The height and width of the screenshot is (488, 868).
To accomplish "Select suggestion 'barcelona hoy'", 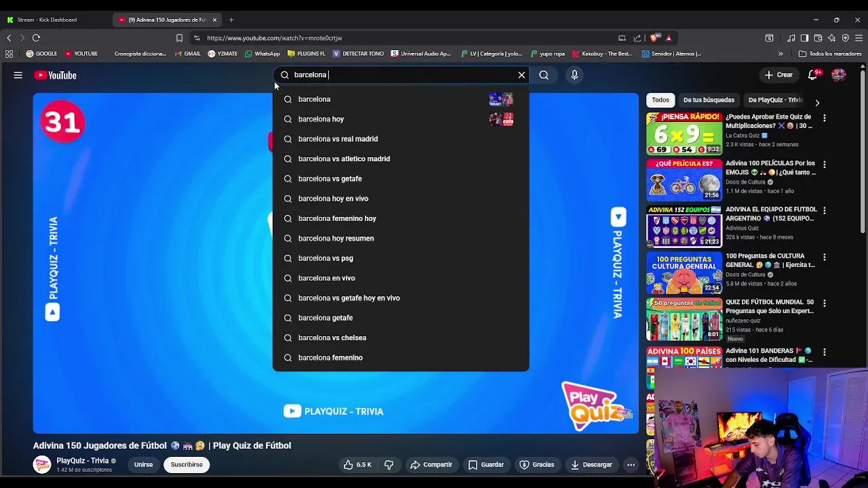I will pyautogui.click(x=401, y=119).
